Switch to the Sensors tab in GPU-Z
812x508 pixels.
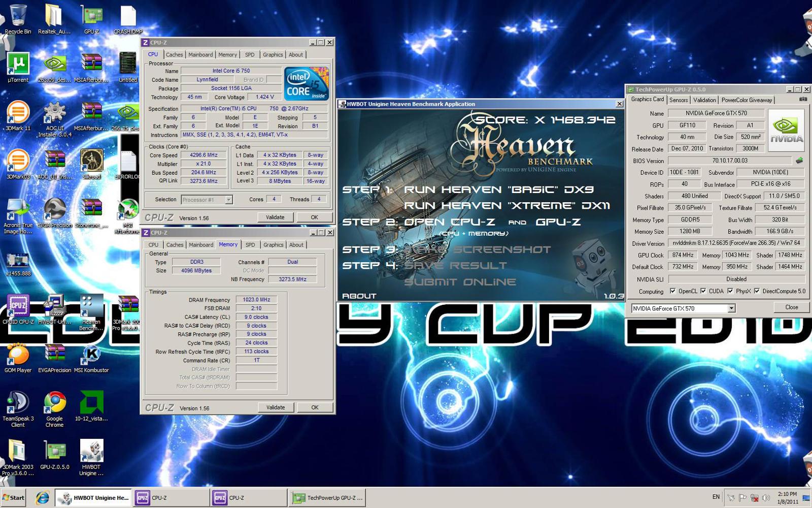coord(679,100)
